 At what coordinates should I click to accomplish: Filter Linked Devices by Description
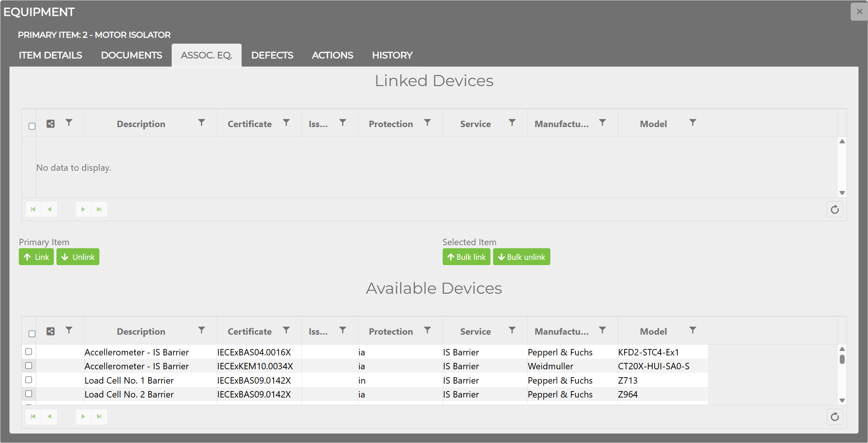point(202,123)
